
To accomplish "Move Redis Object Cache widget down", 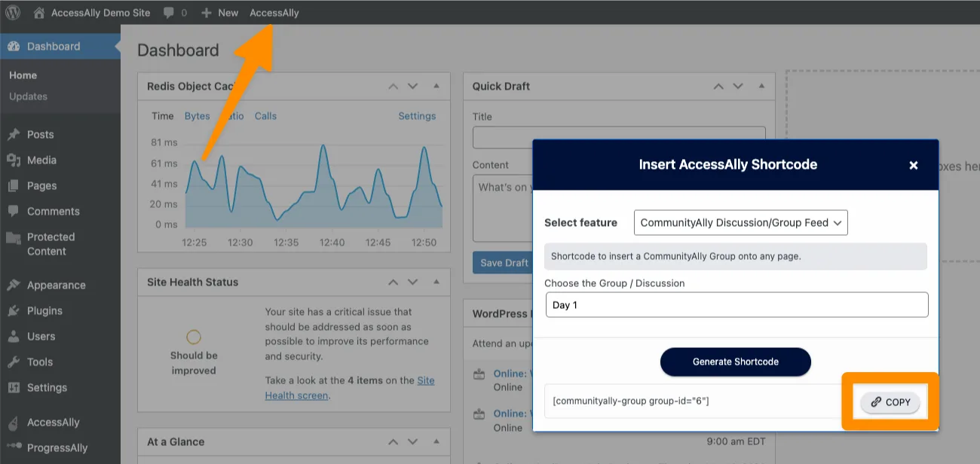I will coord(412,87).
